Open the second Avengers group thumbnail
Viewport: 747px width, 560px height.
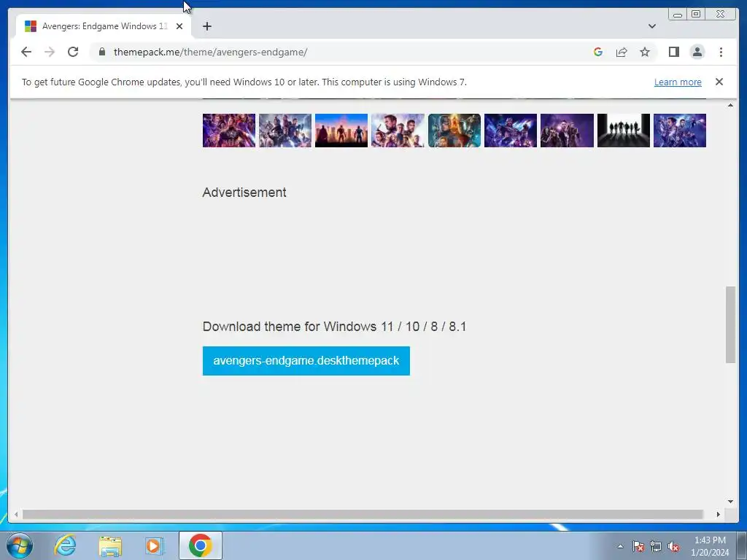click(285, 131)
